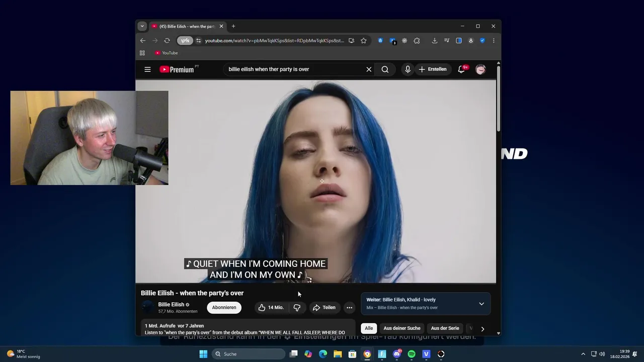Open media control icon in toolbar
The height and width of the screenshot is (362, 644).
tap(447, 41)
